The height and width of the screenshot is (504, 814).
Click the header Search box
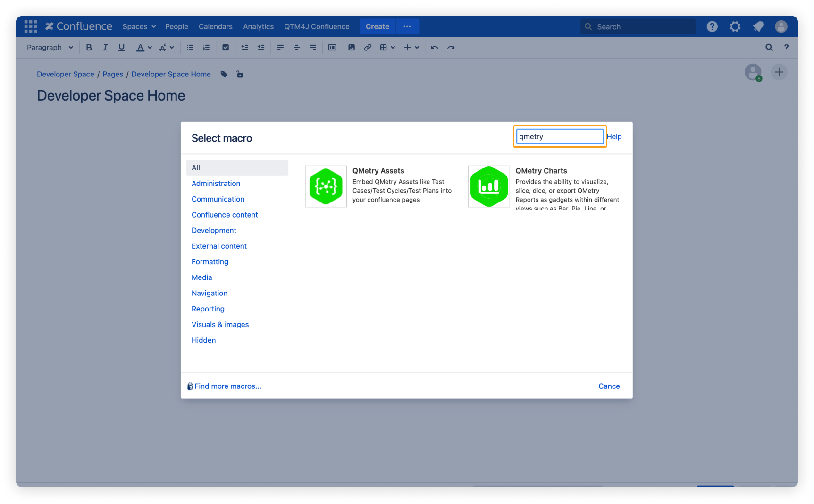[638, 26]
